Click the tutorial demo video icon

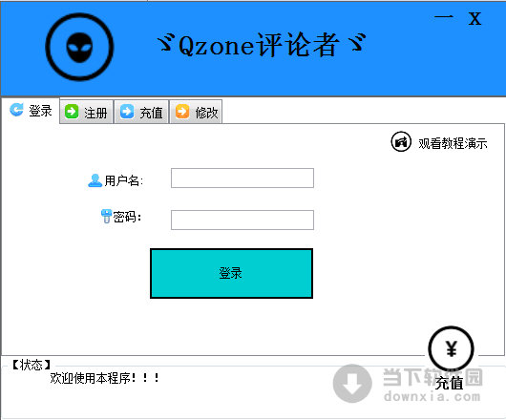point(401,141)
